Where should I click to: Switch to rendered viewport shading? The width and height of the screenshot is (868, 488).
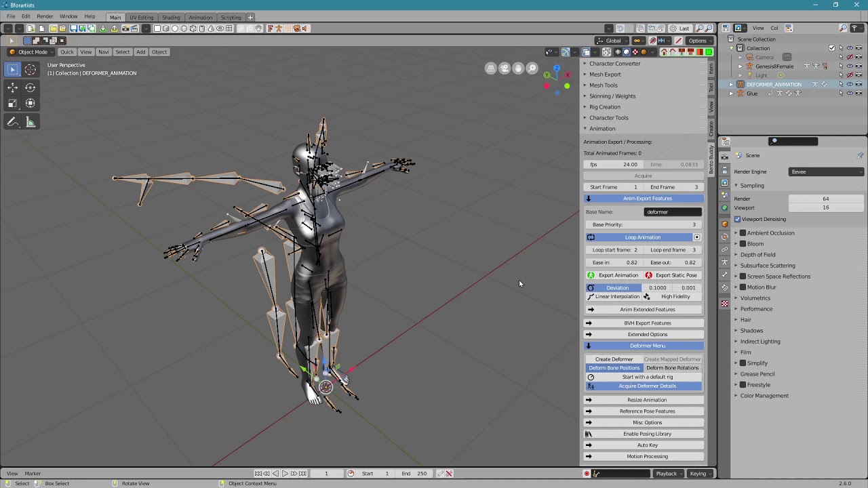[x=644, y=52]
